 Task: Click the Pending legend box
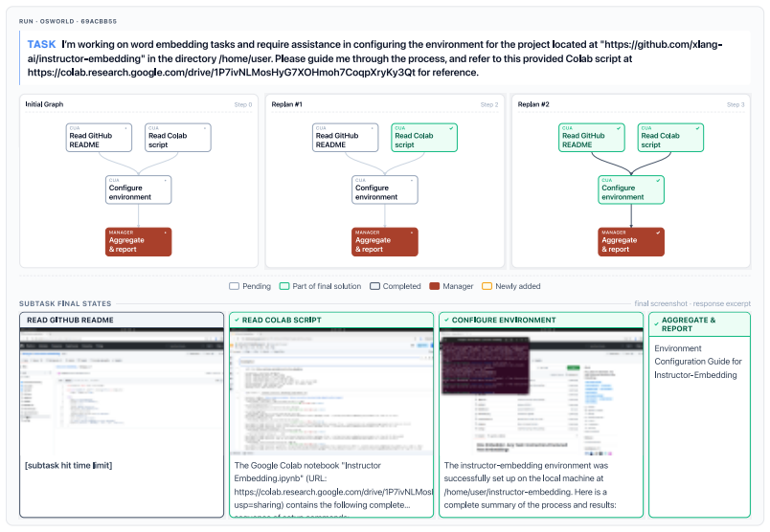(x=234, y=286)
